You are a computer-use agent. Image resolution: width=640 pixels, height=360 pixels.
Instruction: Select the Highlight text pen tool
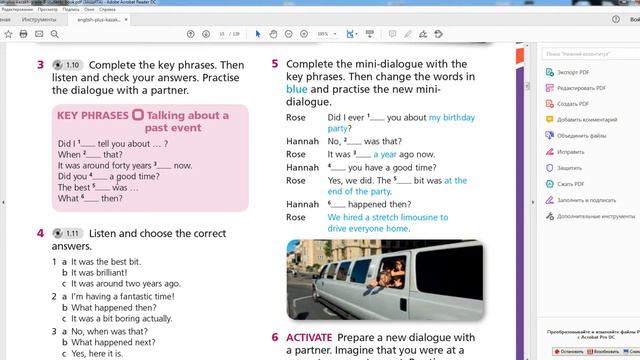[x=408, y=34]
